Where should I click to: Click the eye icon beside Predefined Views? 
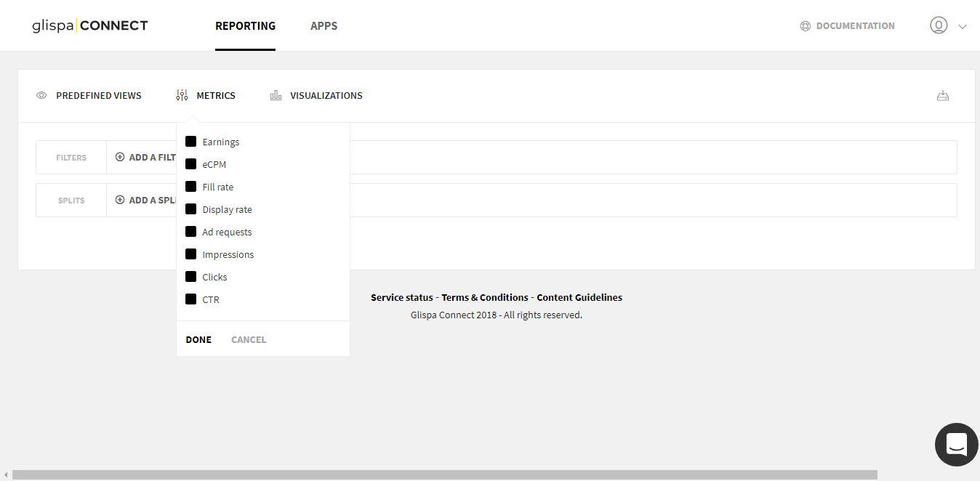pyautogui.click(x=41, y=95)
